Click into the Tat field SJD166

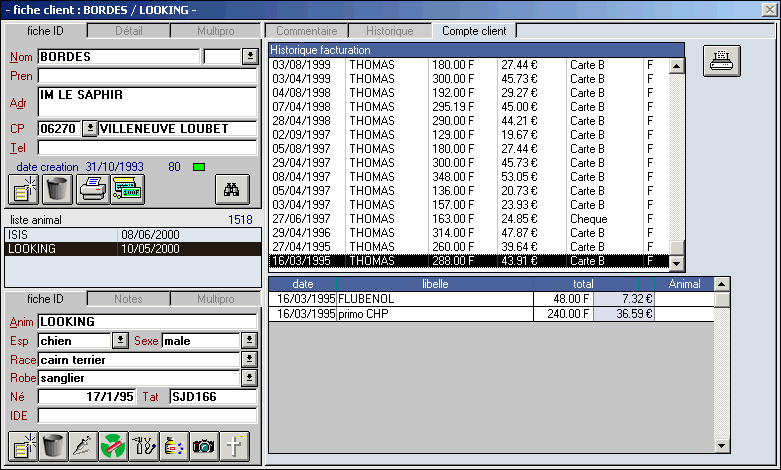pyautogui.click(x=213, y=396)
